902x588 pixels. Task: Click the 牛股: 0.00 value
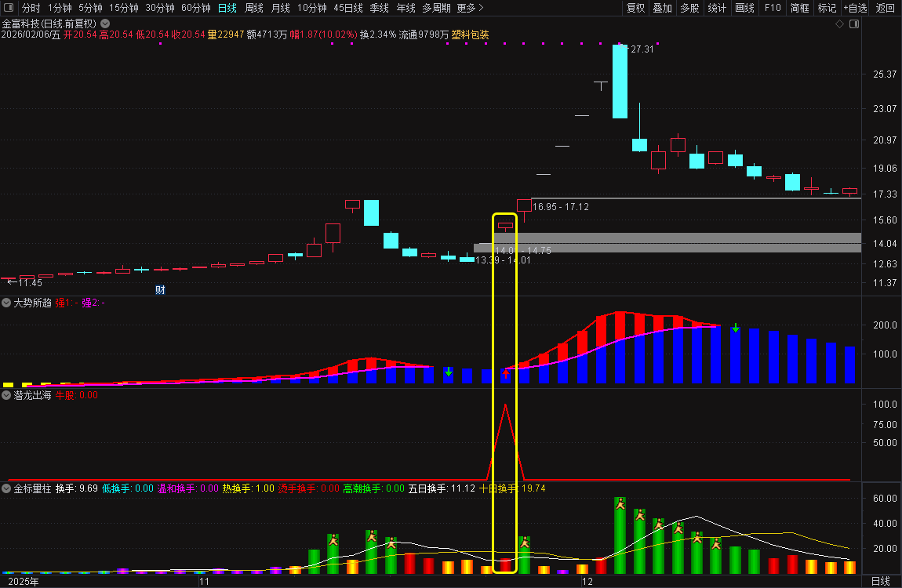click(77, 395)
